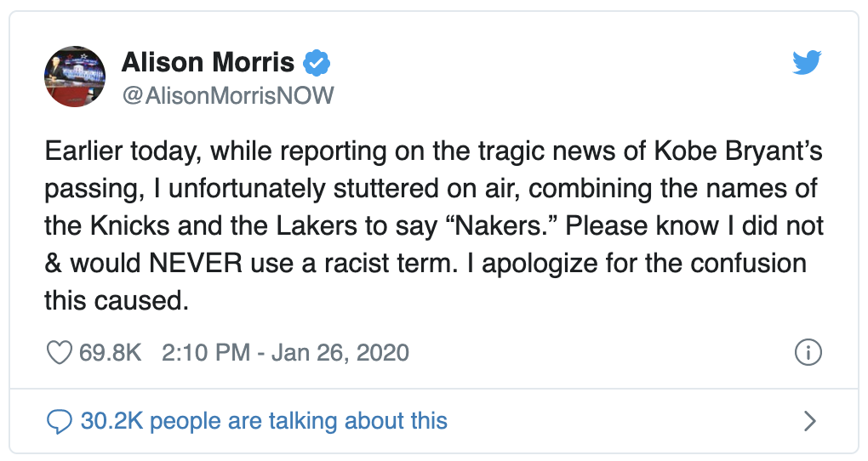Open the Alison Morris display name
The height and width of the screenshot is (461, 868).
coord(208,62)
